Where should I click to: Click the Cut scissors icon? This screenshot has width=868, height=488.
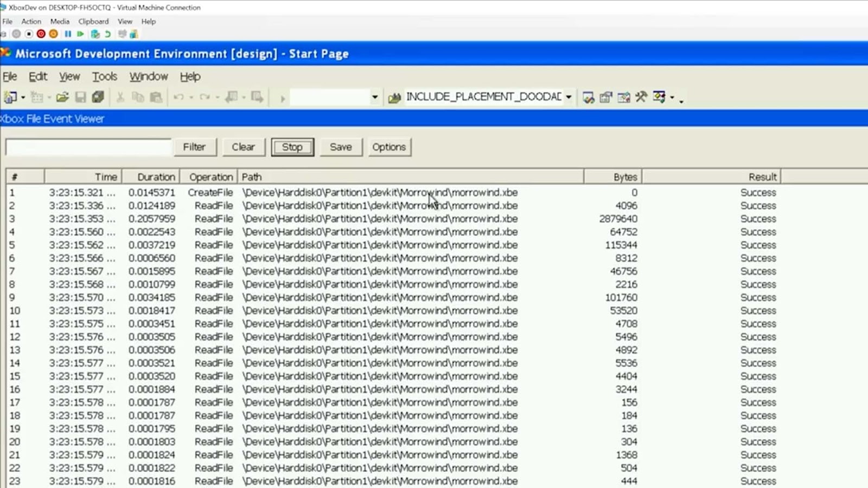(120, 97)
